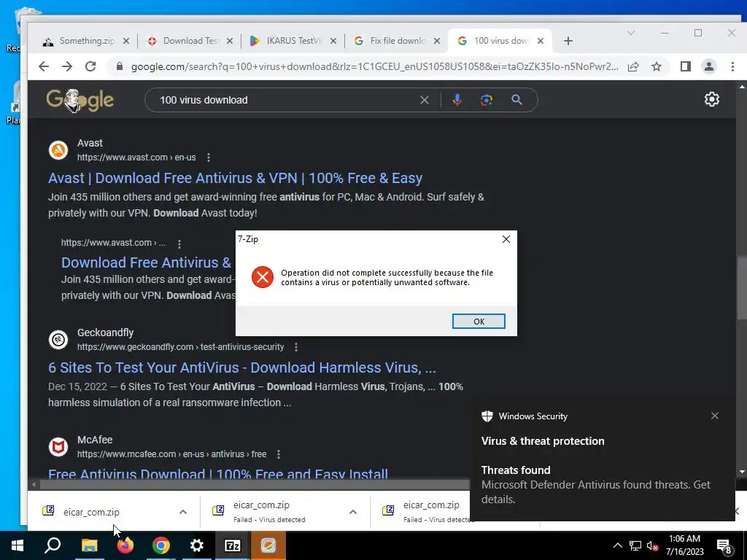Go forward in Chrome

click(67, 66)
